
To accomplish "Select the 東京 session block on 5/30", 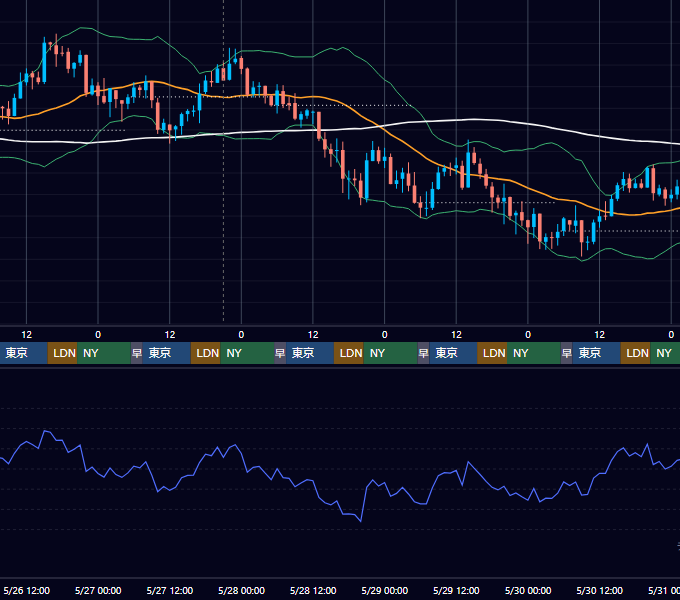I will tap(596, 353).
